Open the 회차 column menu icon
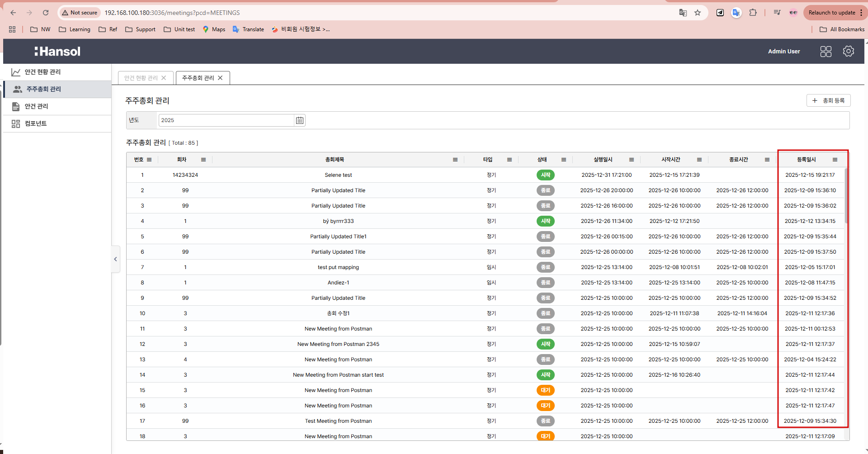 point(203,160)
